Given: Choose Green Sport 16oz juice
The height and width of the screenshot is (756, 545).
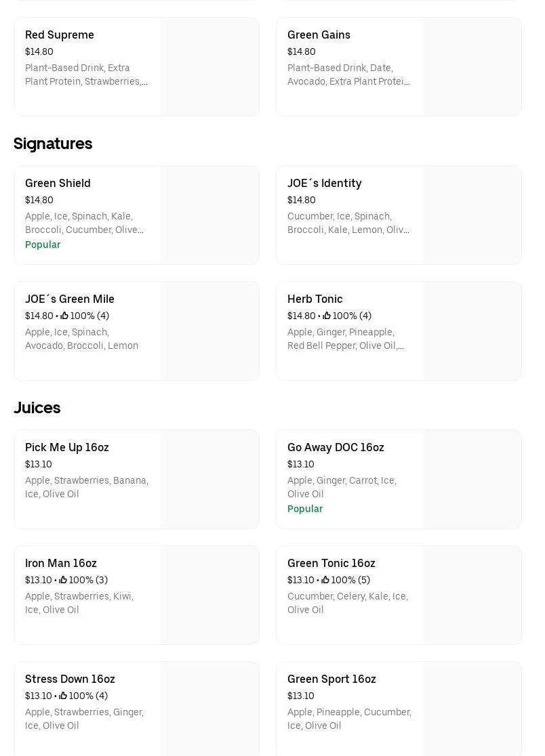Looking at the screenshot, I should pos(331,679).
